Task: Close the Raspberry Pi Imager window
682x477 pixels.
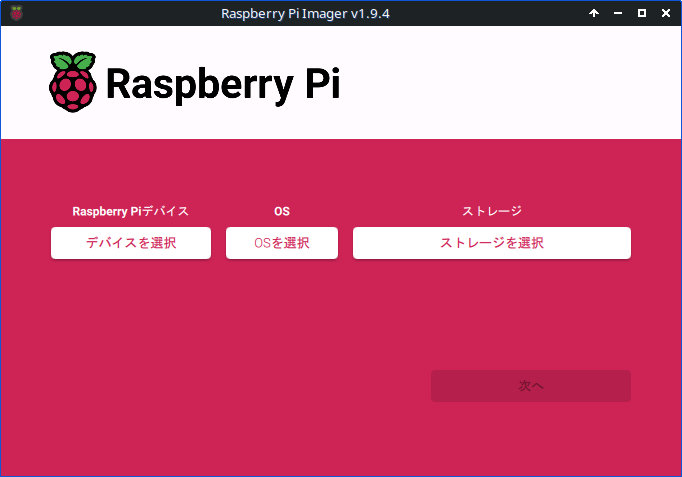Action: click(665, 13)
